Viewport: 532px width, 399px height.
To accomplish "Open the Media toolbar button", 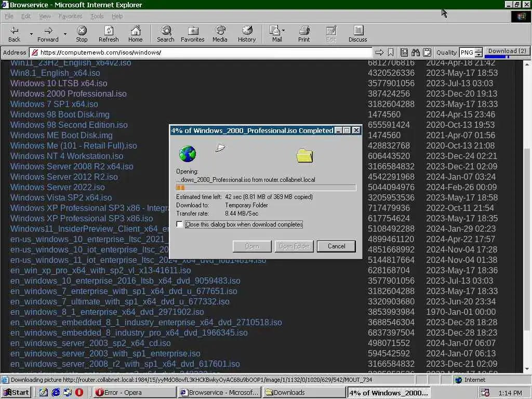I will click(x=220, y=34).
